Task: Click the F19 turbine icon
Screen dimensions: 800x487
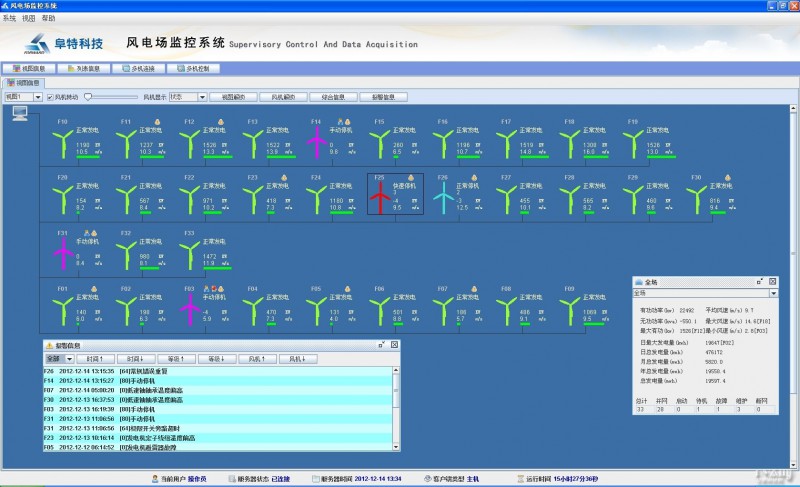Action: click(x=634, y=143)
